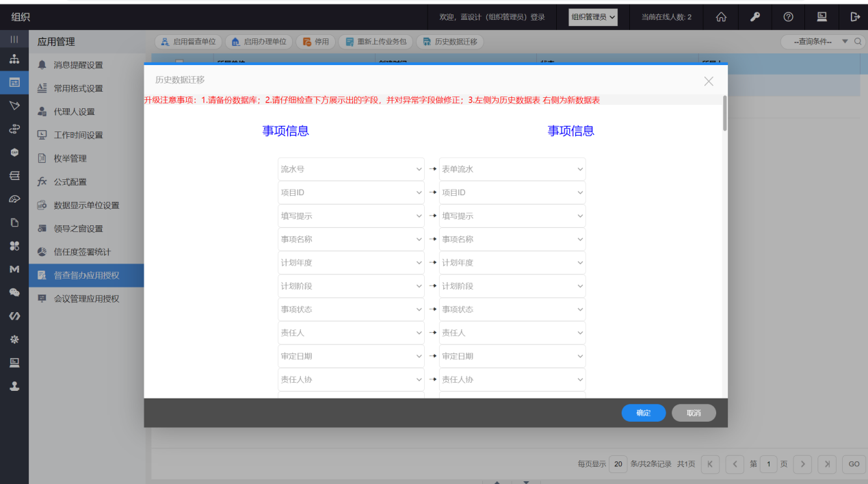Open 公式配置 menu item
Viewport: 868px width, 484px height.
click(70, 182)
